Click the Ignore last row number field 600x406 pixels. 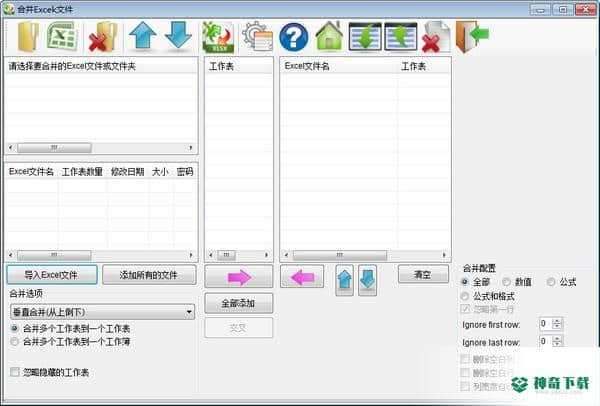[546, 341]
